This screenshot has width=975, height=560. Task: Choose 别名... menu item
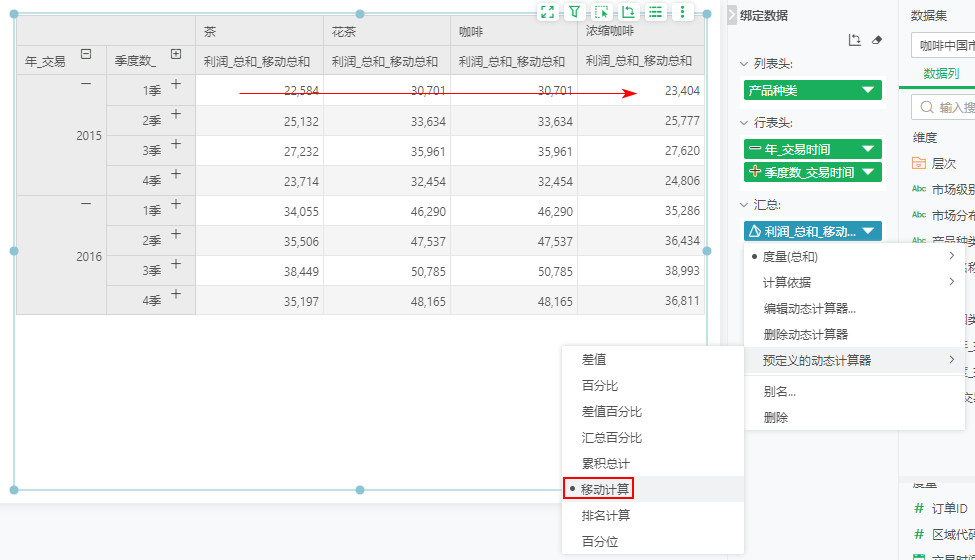(854, 392)
